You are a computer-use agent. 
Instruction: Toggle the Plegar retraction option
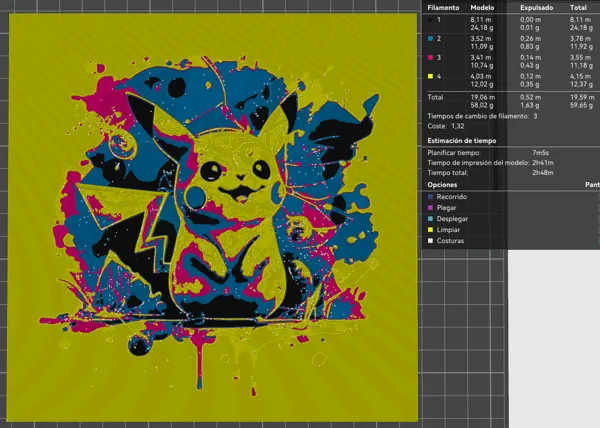pos(442,208)
